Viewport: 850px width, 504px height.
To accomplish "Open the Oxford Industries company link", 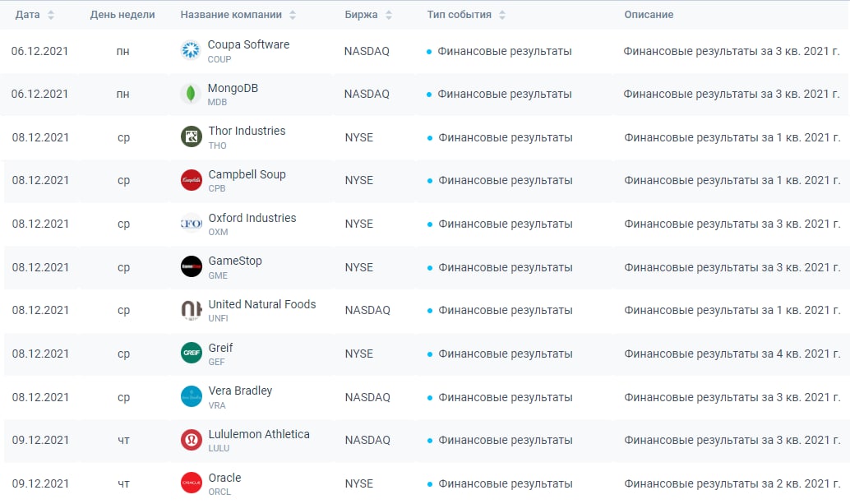I will point(252,218).
